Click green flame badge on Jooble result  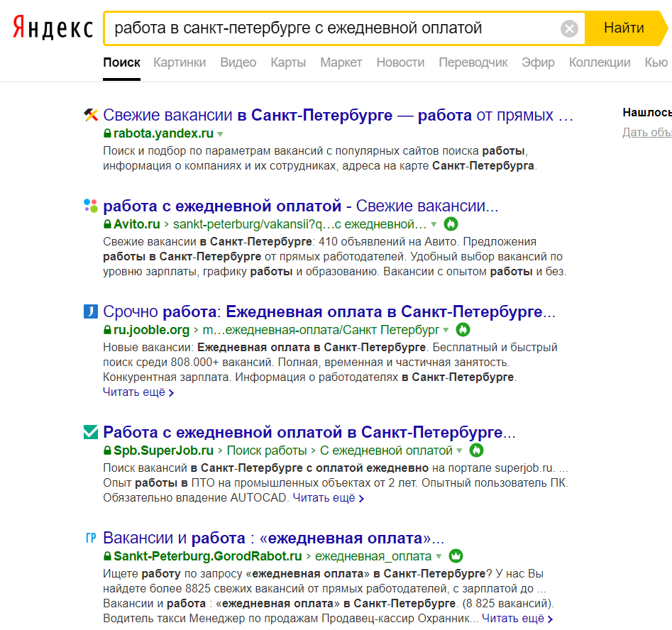pyautogui.click(x=463, y=330)
